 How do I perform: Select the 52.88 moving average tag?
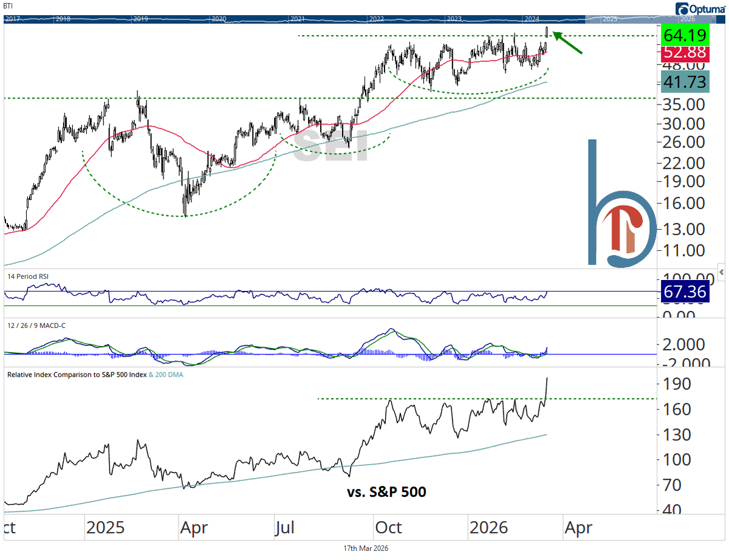(x=684, y=53)
